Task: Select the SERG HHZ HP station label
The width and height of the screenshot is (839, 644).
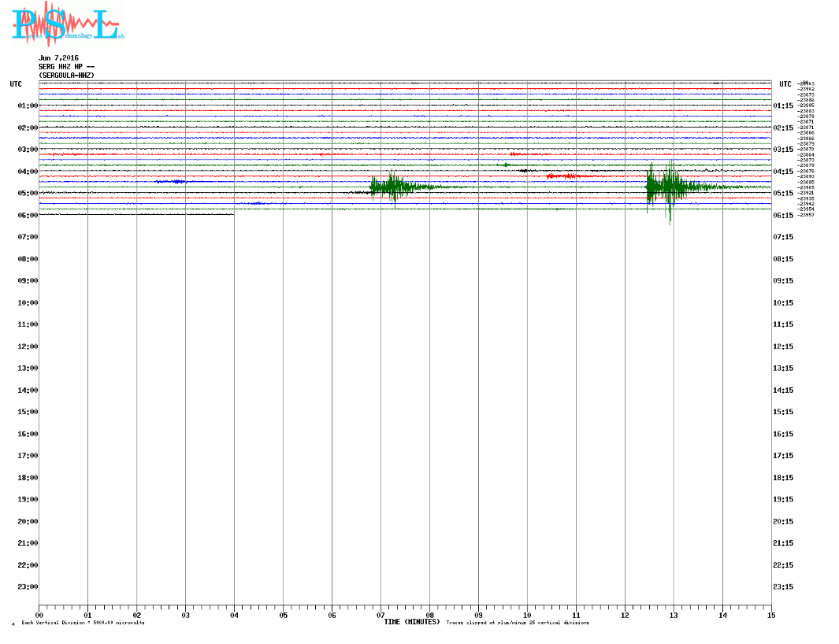Action: (x=67, y=67)
